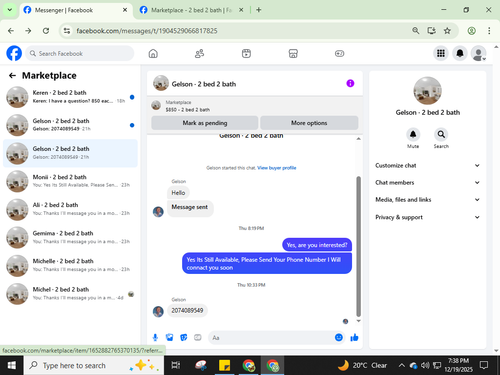Click the 2074089549 message bubble

[x=187, y=310]
